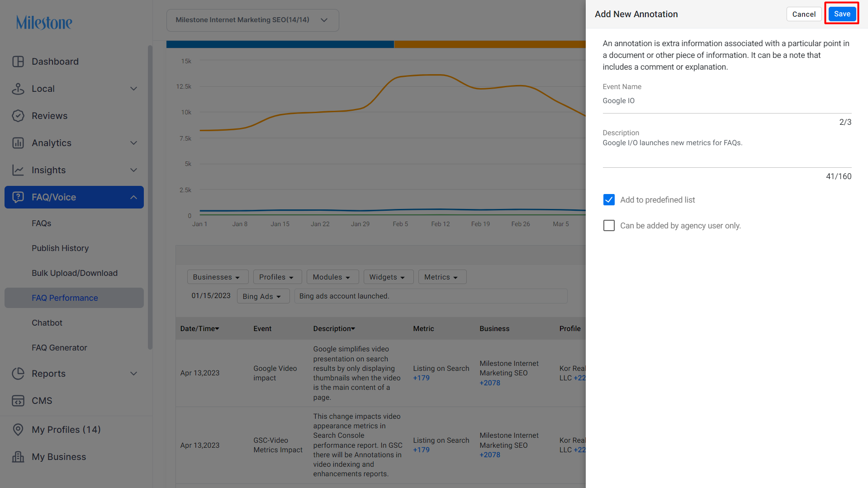Sort table by Date/Time column
Screen dimensions: 868x488
click(x=199, y=329)
